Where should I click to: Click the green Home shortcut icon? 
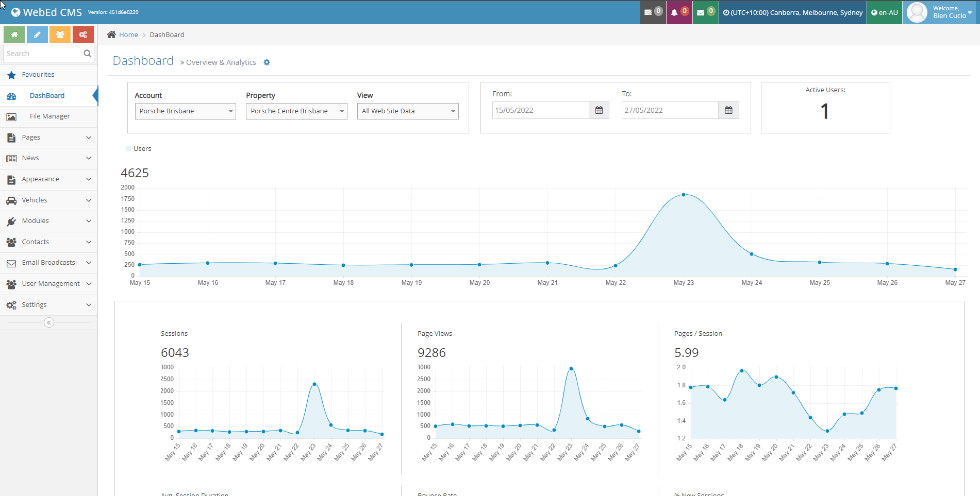tap(14, 34)
